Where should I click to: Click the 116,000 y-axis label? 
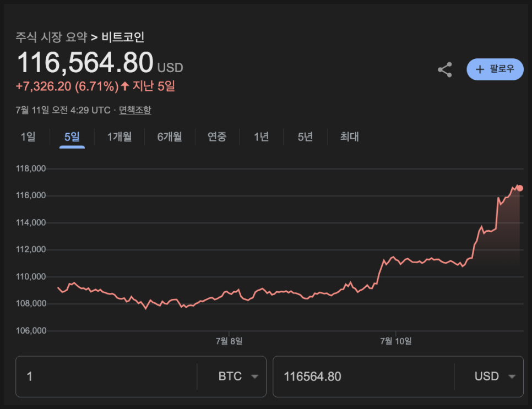pyautogui.click(x=31, y=195)
